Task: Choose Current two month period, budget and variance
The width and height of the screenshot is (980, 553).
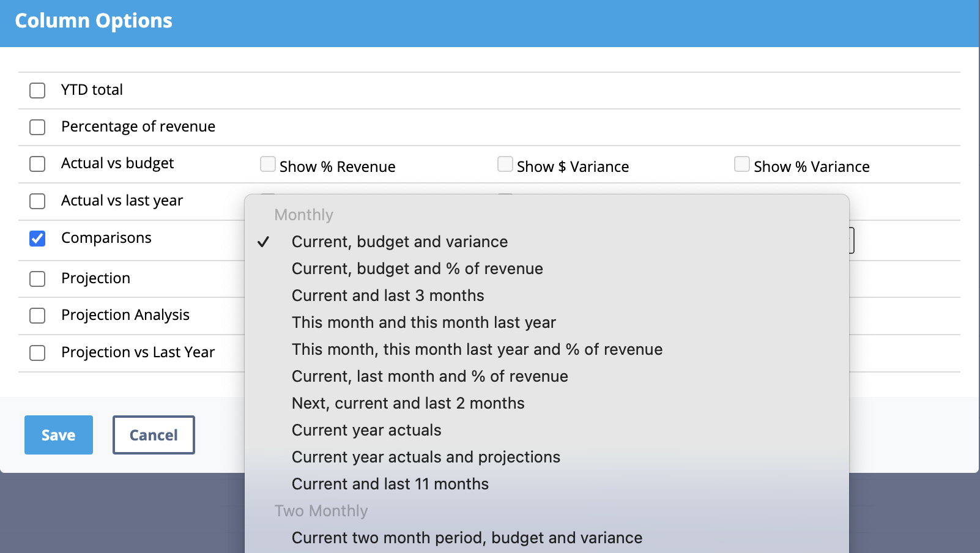Action: (467, 538)
